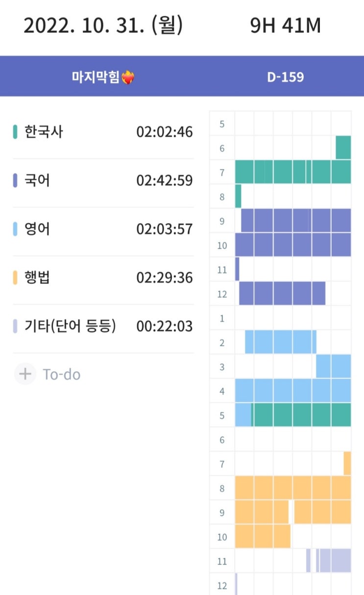
Task: Click the purple 국어 color marker
Action: pos(15,181)
